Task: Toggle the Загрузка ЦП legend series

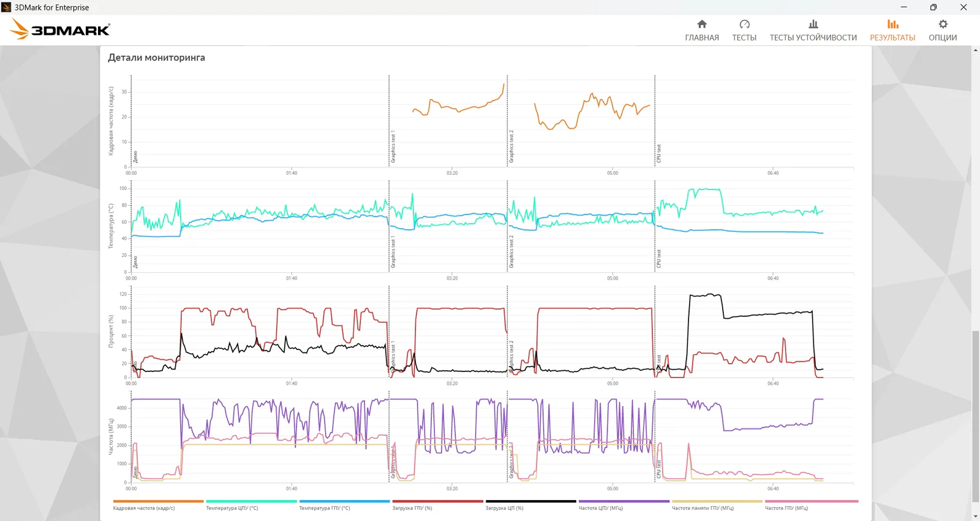Action: point(530,505)
